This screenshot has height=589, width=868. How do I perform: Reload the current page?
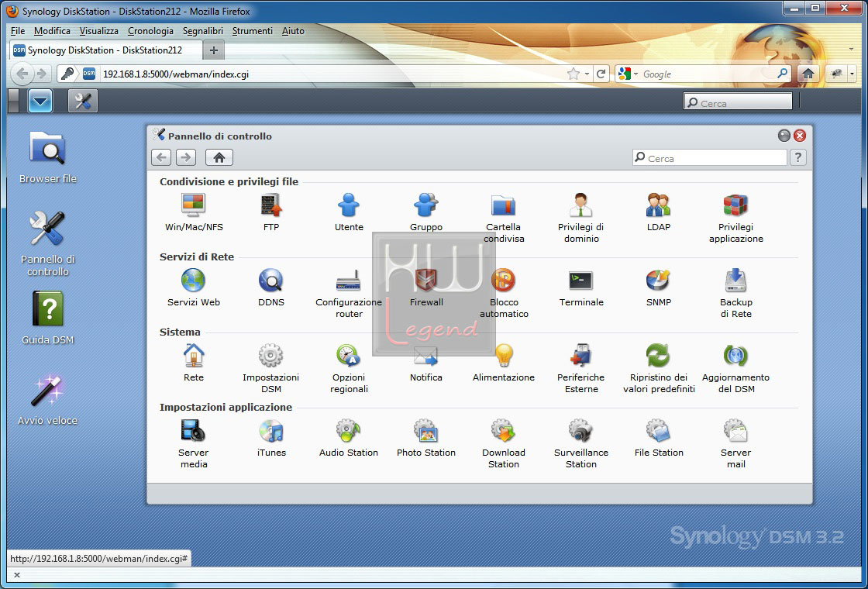coord(601,74)
